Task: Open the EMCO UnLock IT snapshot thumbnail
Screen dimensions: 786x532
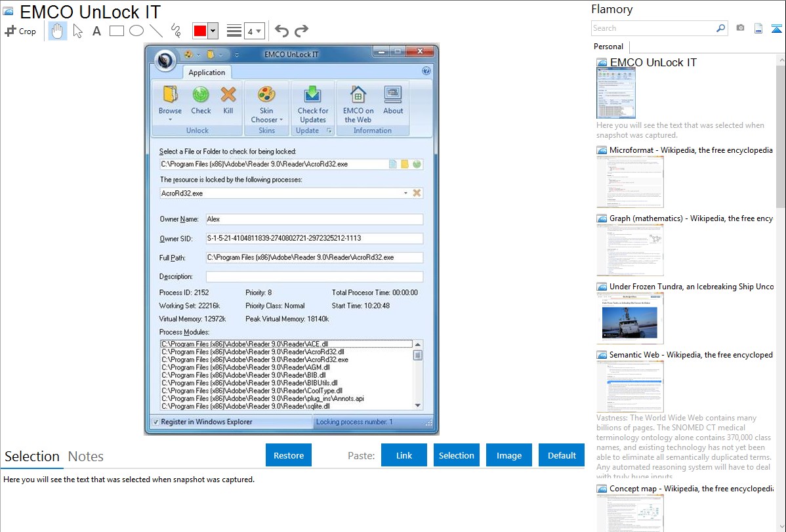Action: tap(616, 94)
